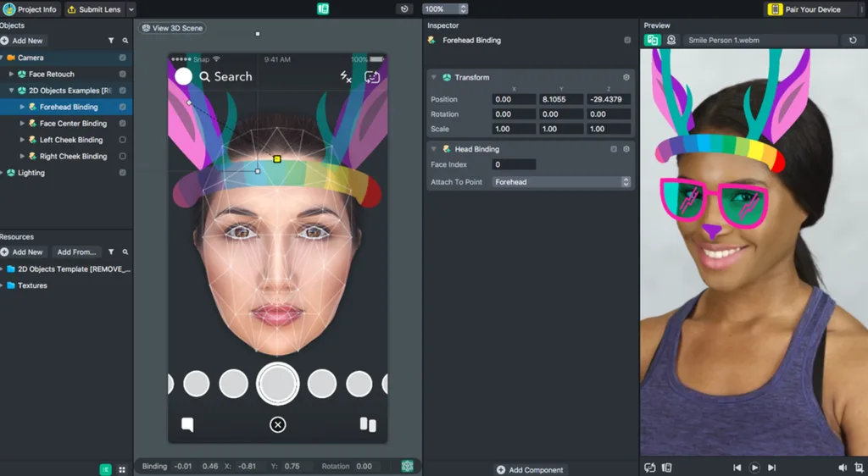Switch Resources panel to grid view
This screenshot has width=868, height=476.
[122, 469]
